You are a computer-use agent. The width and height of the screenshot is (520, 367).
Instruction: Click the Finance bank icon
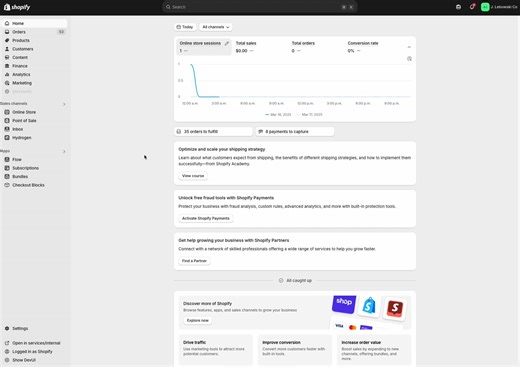click(x=7, y=66)
